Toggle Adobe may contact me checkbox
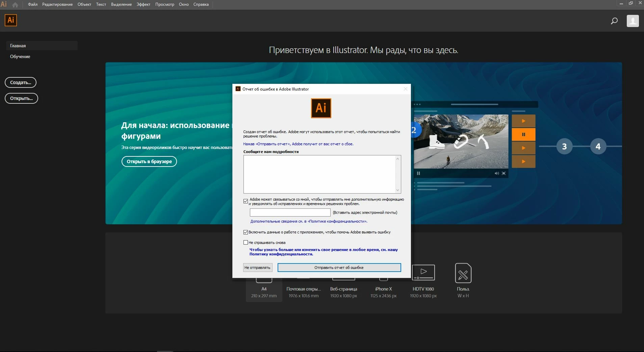The image size is (644, 352). 246,201
